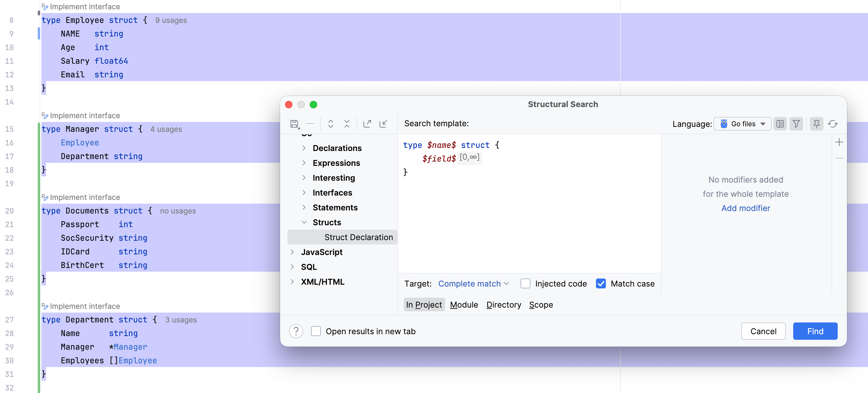The image size is (868, 393).
Task: Uncheck the Match case checkbox
Action: pyautogui.click(x=601, y=284)
